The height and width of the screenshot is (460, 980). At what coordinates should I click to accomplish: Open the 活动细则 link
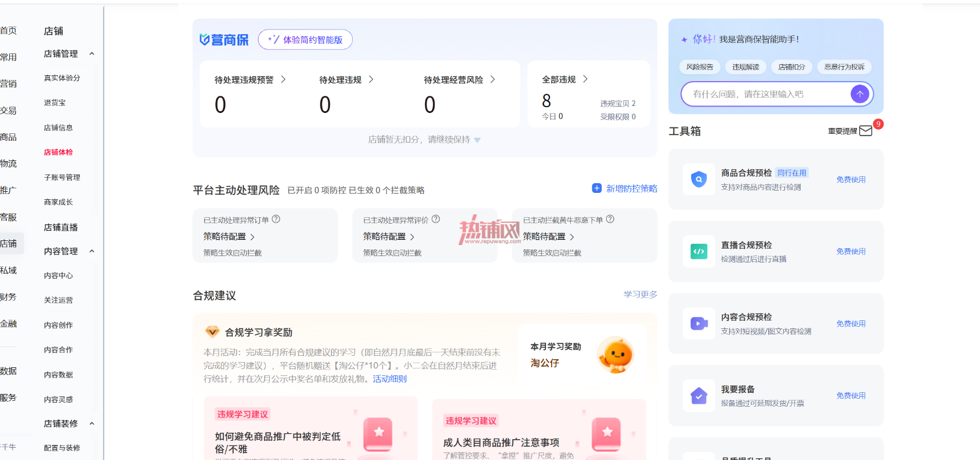click(390, 379)
